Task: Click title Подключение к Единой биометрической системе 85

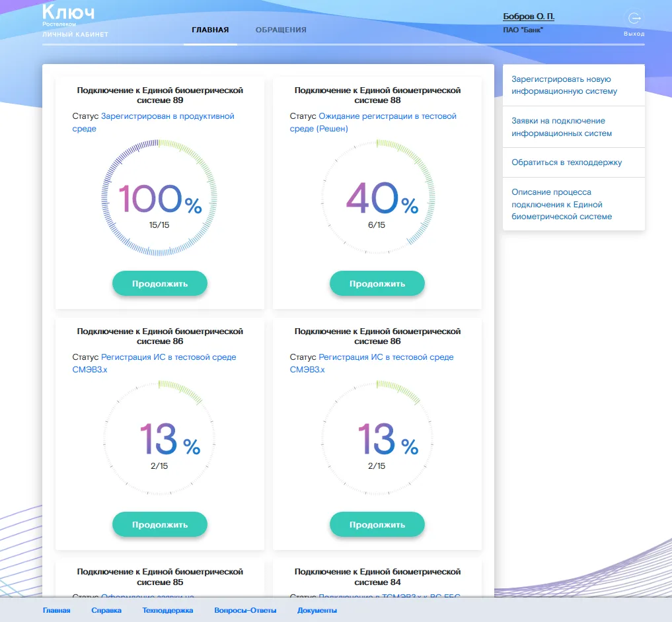Action: coord(160,576)
